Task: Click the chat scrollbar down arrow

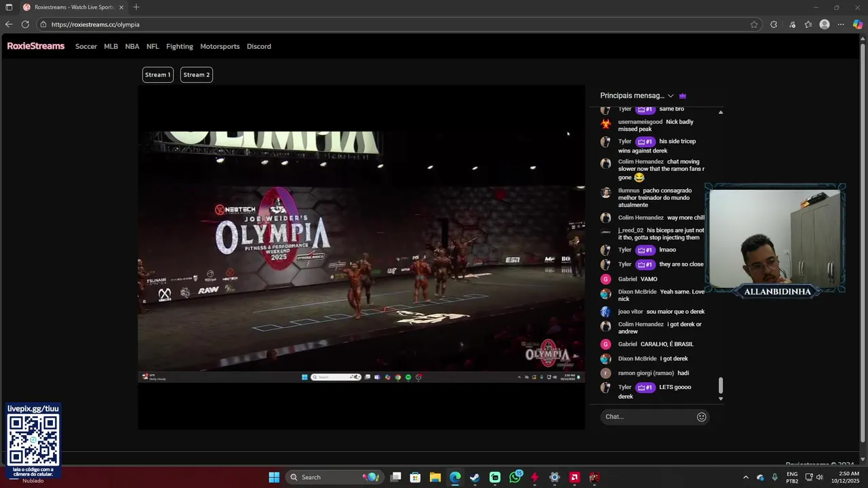Action: coord(721,399)
